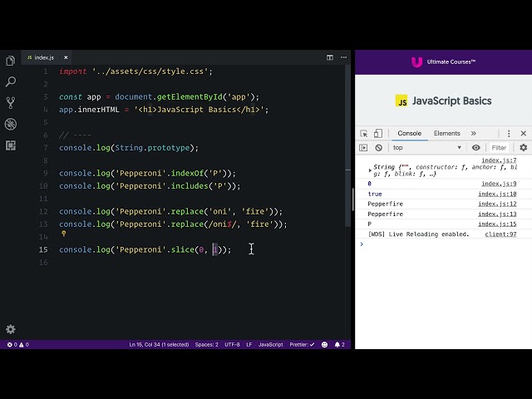This screenshot has width=532, height=399.
Task: Click the JavaScript Basics heading
Action: point(451,101)
